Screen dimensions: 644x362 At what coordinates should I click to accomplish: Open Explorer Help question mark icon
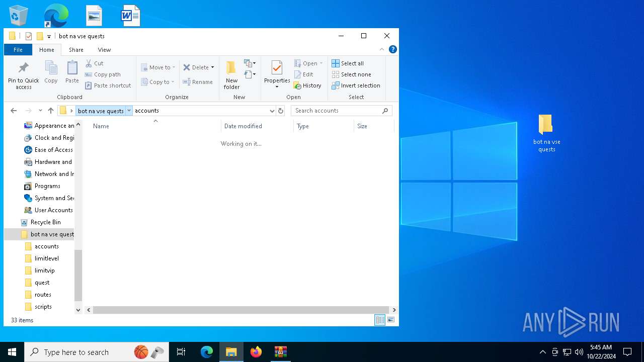coord(393,49)
